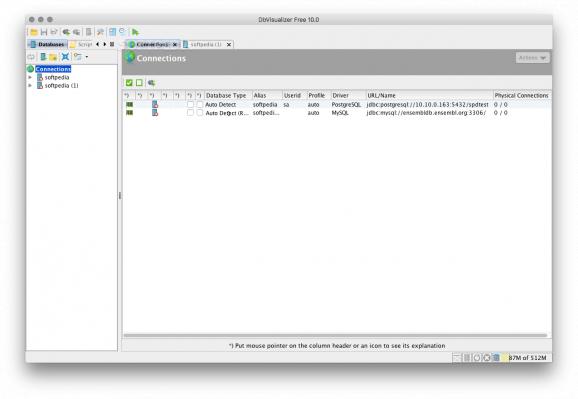Click the trash garbage collection icon in status bar
The width and height of the screenshot is (578, 399).
click(497, 358)
